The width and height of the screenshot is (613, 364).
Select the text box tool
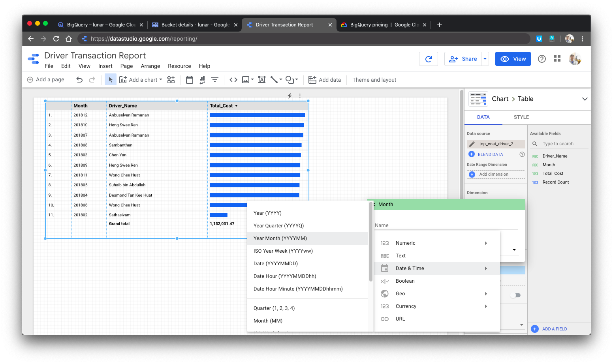pyautogui.click(x=261, y=79)
